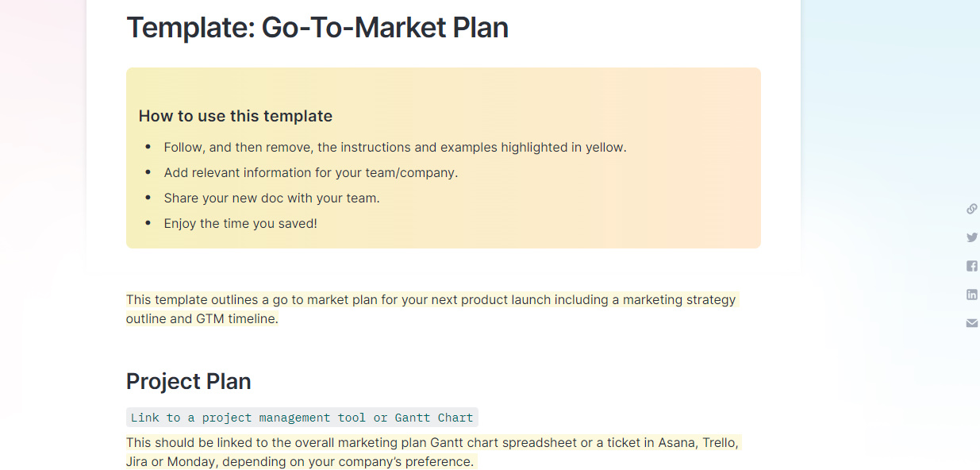Click the bullet dot before "Follow, and then remove"
This screenshot has height=470, width=980.
[148, 148]
